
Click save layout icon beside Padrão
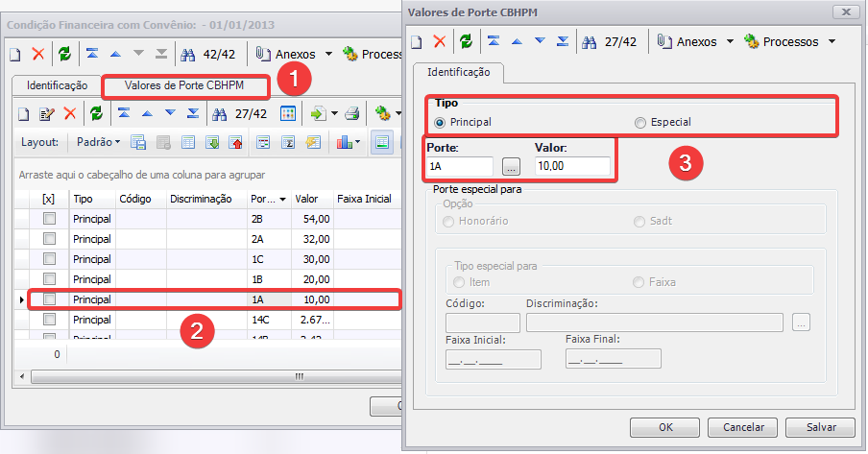click(x=138, y=142)
